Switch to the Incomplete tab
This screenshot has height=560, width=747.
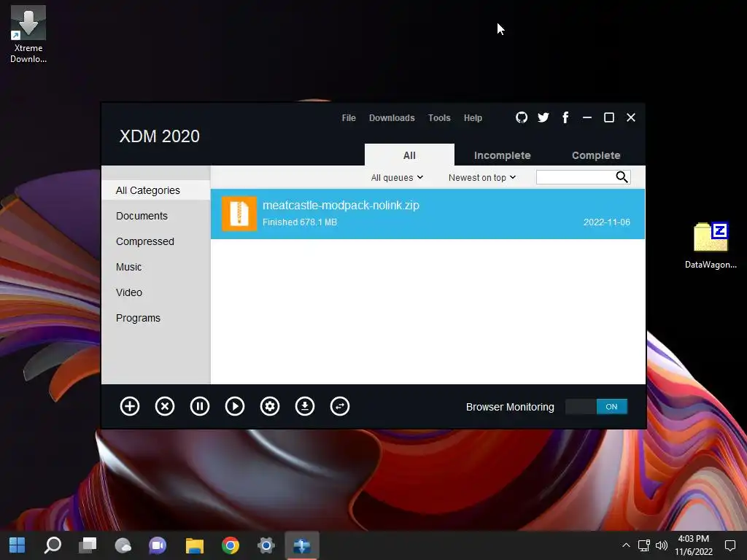click(502, 155)
